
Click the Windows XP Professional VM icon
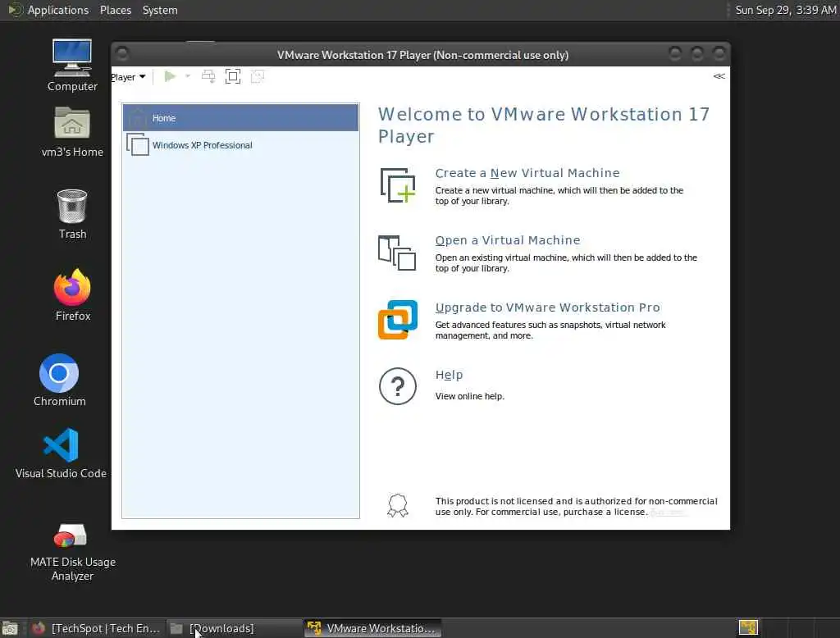pyautogui.click(x=138, y=144)
